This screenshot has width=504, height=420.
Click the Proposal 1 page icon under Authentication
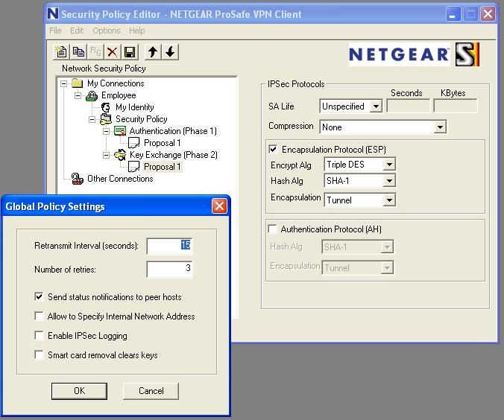(x=133, y=143)
